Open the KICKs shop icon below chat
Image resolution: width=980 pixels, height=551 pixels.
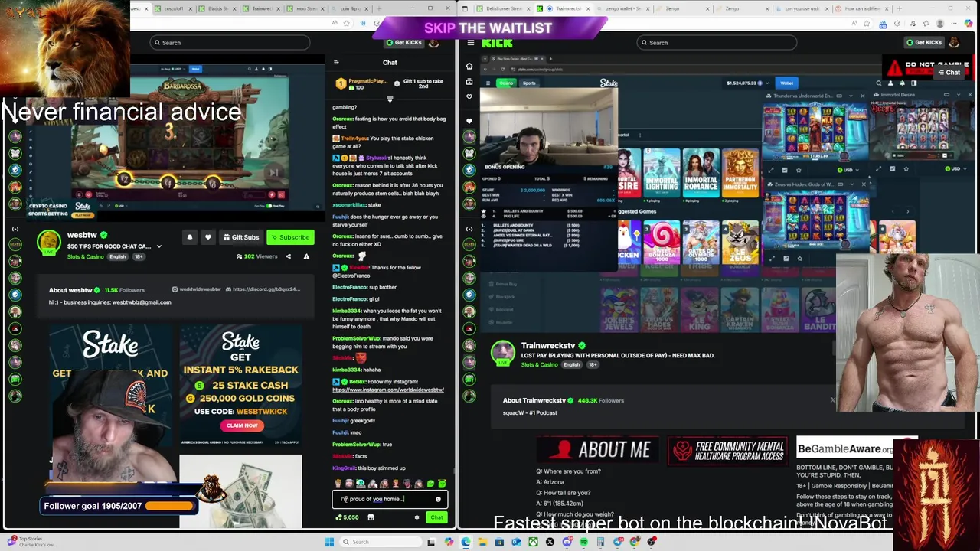click(x=371, y=517)
